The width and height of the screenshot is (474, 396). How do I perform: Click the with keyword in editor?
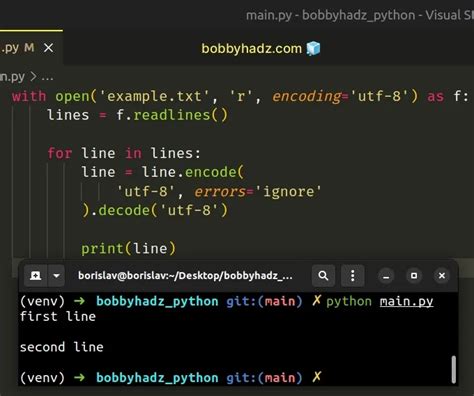(x=29, y=96)
